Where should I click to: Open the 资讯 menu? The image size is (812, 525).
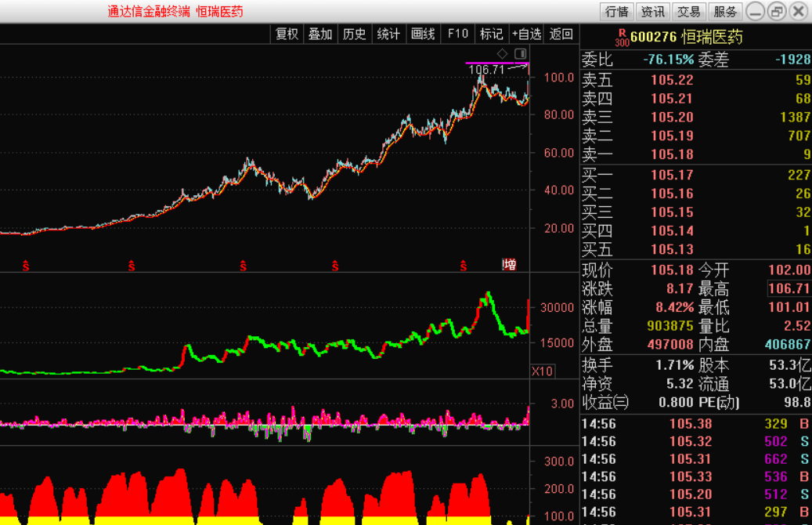pyautogui.click(x=652, y=11)
